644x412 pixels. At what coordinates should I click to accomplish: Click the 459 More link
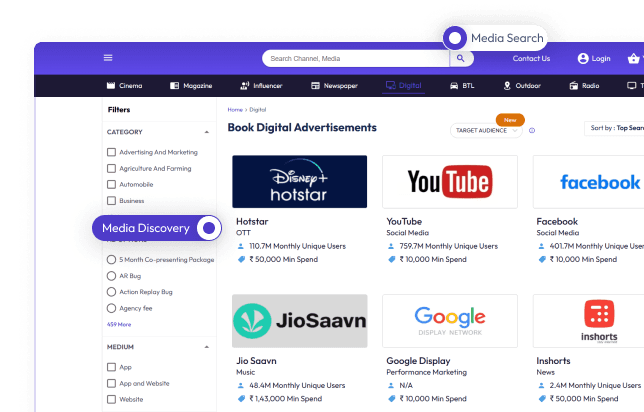click(119, 325)
